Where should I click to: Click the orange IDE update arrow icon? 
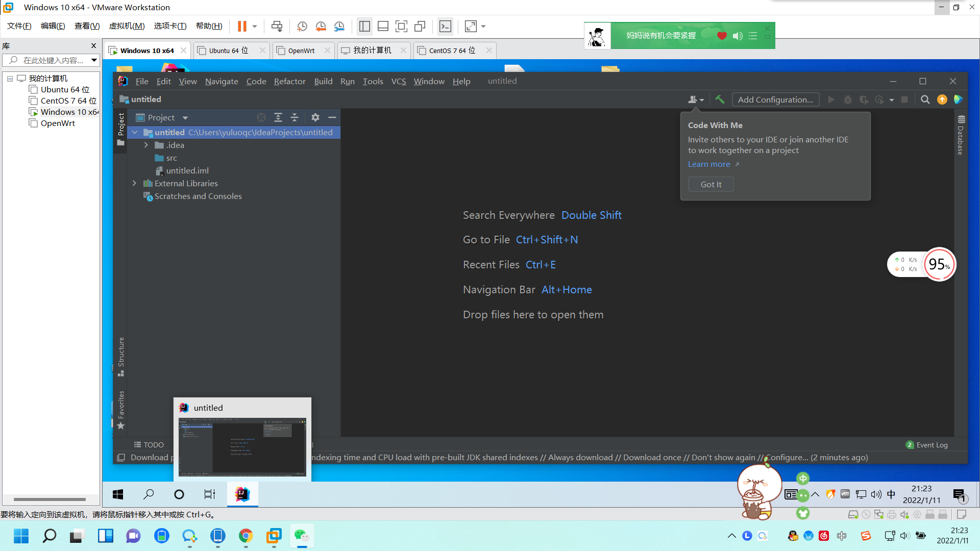pos(942,99)
